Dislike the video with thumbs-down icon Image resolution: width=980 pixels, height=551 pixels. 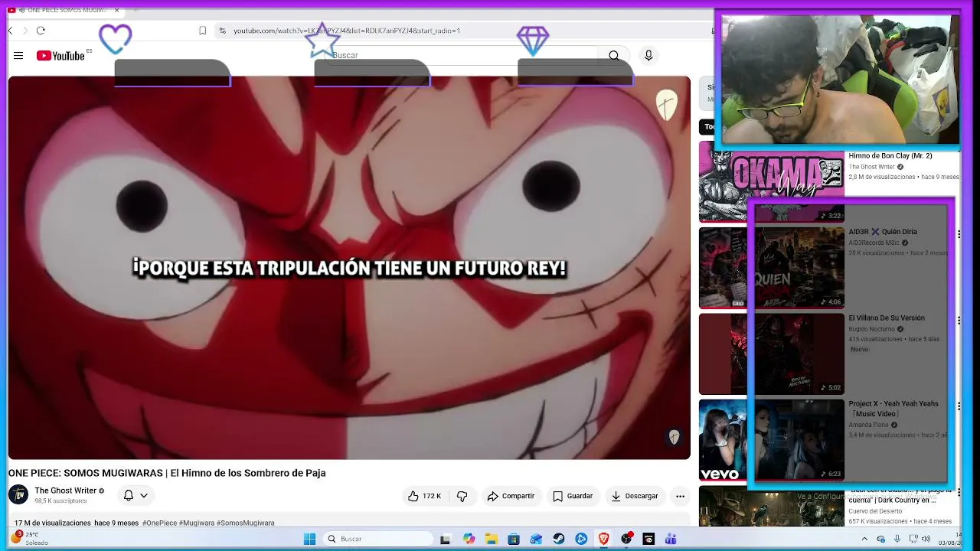click(x=462, y=496)
